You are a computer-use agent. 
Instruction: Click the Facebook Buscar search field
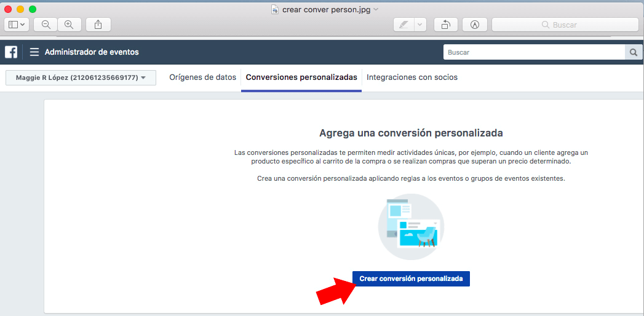[x=533, y=52]
